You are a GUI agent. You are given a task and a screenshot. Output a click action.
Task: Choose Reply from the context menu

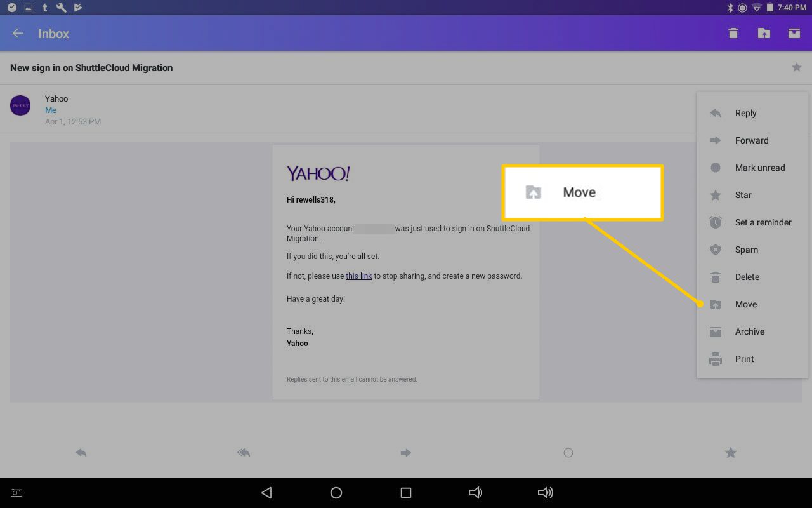coord(752,113)
